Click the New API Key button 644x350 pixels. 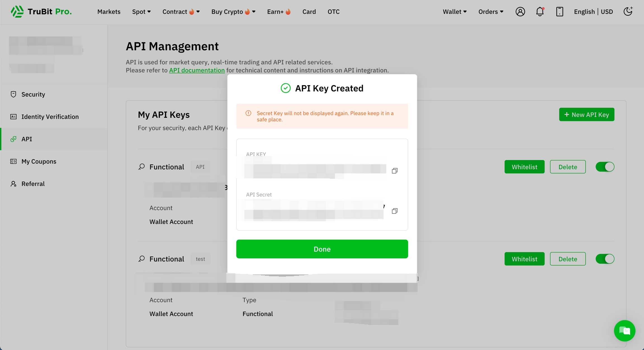click(586, 115)
